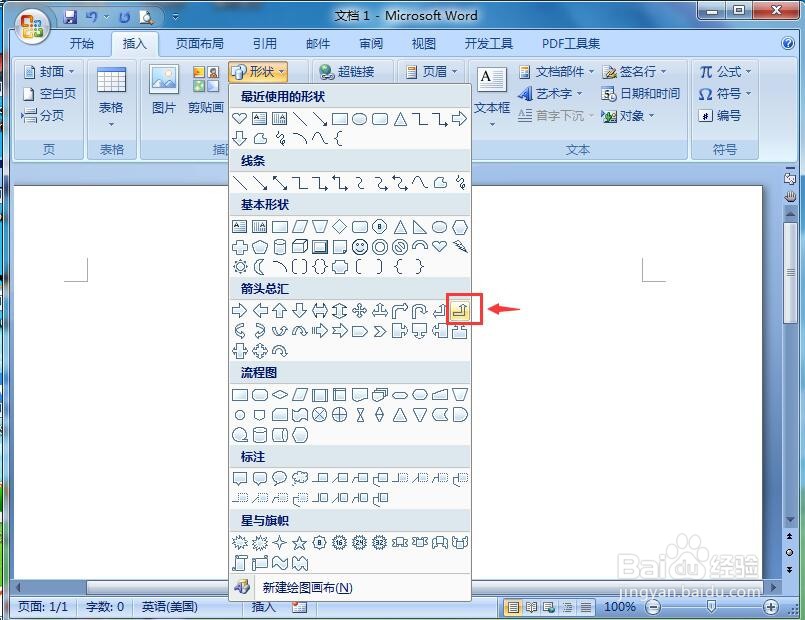Image resolution: width=805 pixels, height=620 pixels.
Task: Switch to draft view
Action: tap(586, 608)
